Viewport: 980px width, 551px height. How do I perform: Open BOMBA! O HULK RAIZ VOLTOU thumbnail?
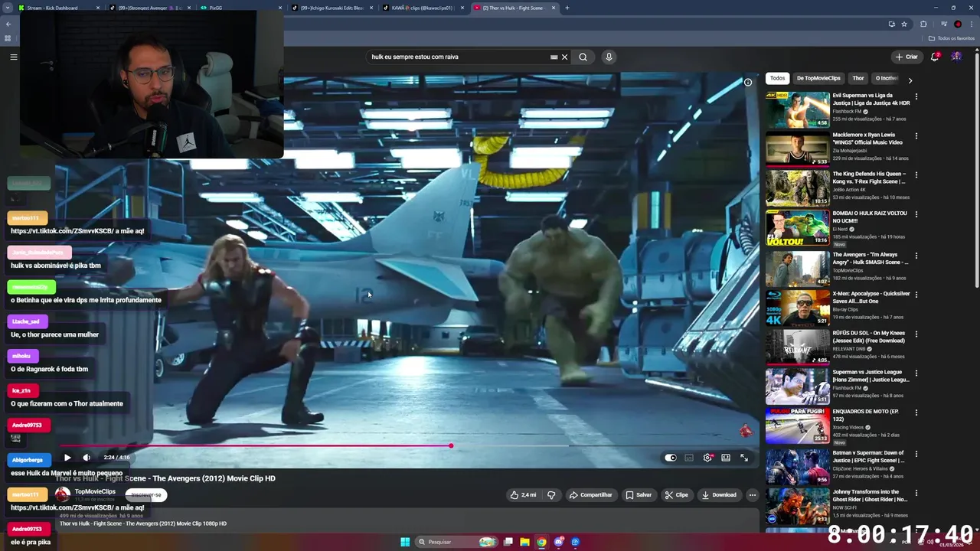click(x=797, y=227)
